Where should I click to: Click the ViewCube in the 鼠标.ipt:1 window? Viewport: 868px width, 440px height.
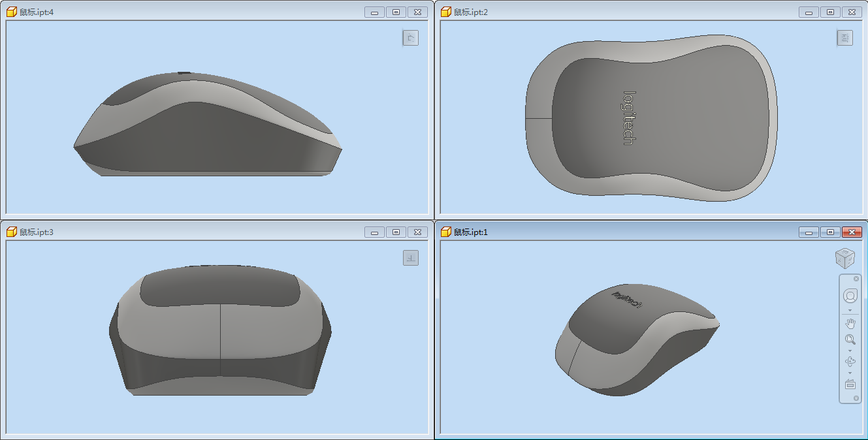844,259
